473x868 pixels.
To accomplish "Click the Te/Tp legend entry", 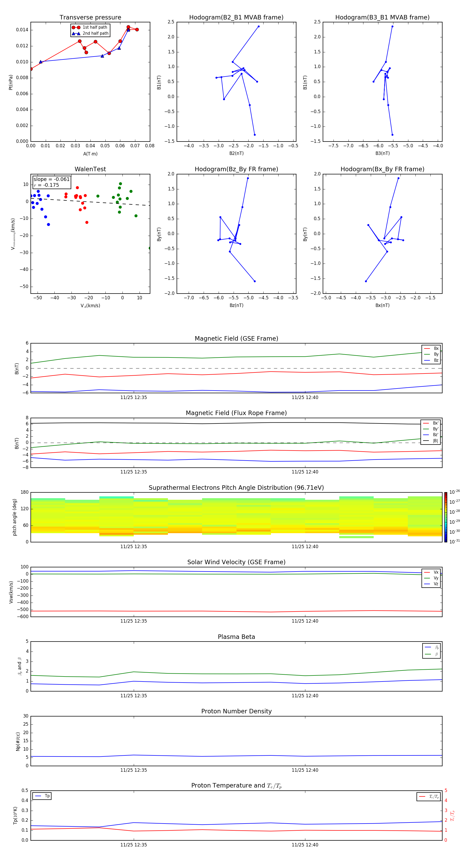I will [x=429, y=796].
